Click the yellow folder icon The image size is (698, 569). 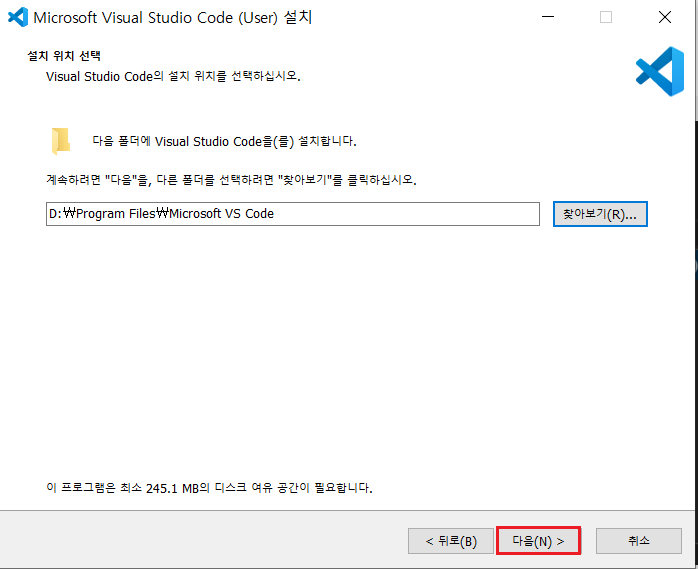61,141
